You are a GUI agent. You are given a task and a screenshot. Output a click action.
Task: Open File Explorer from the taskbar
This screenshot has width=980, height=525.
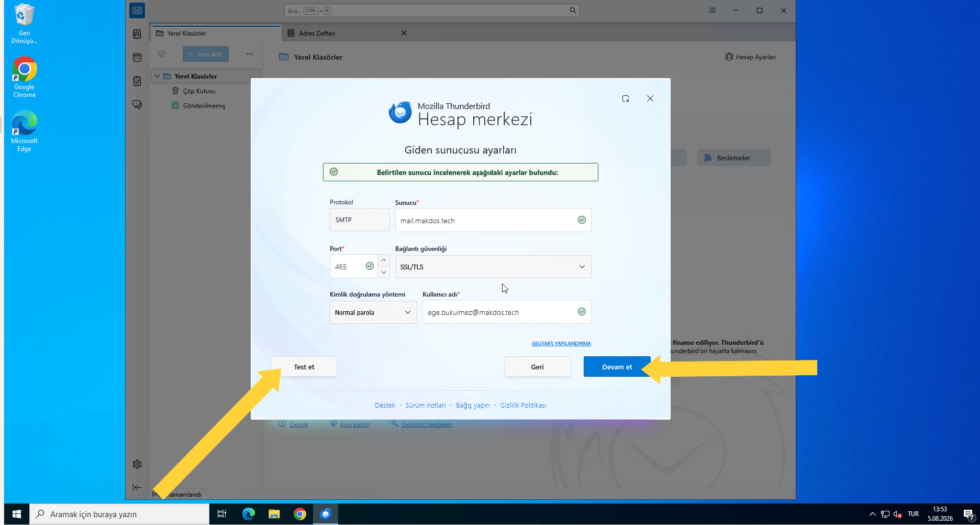(x=274, y=514)
